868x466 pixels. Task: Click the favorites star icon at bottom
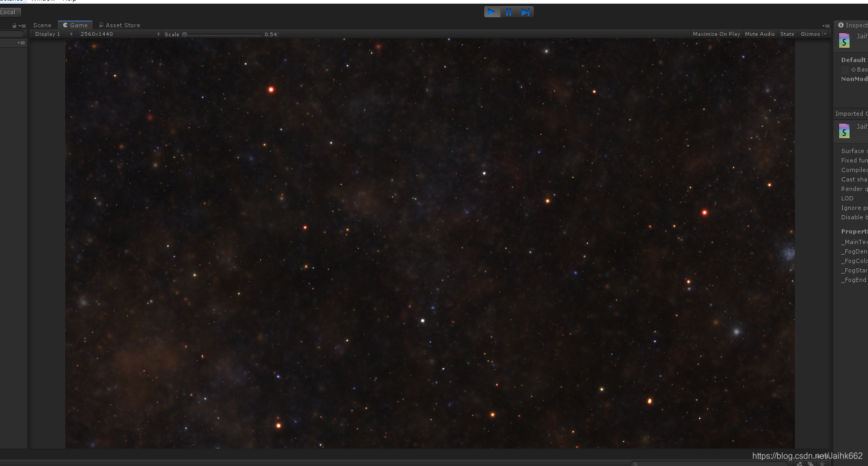tap(822, 464)
